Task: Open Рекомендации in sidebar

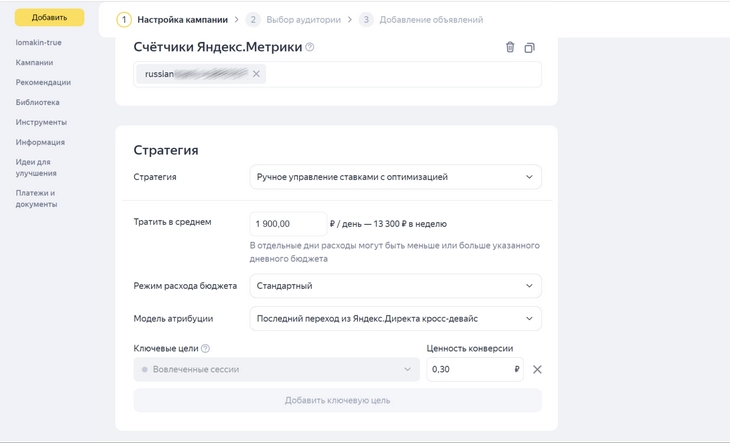Action: click(43, 83)
